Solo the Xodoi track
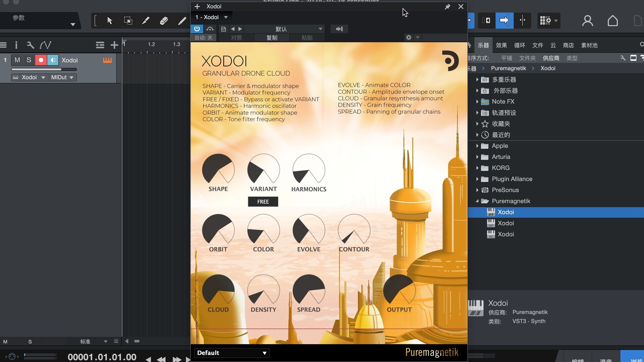 click(29, 60)
